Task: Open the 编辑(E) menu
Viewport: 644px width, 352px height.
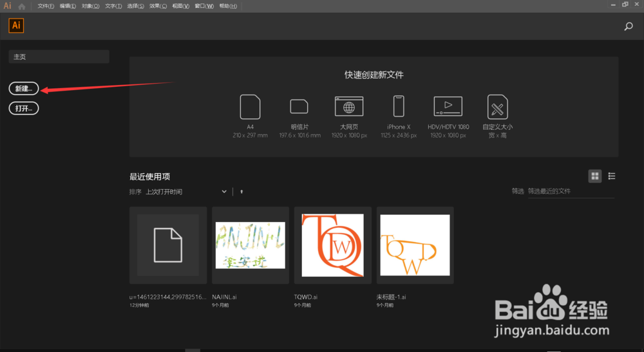Action: (x=68, y=6)
